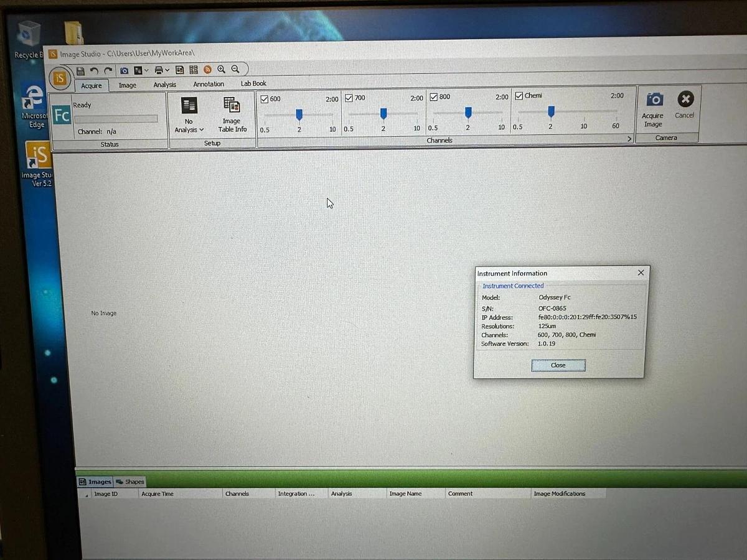
Task: Click the Status progress bar
Action: [116, 119]
